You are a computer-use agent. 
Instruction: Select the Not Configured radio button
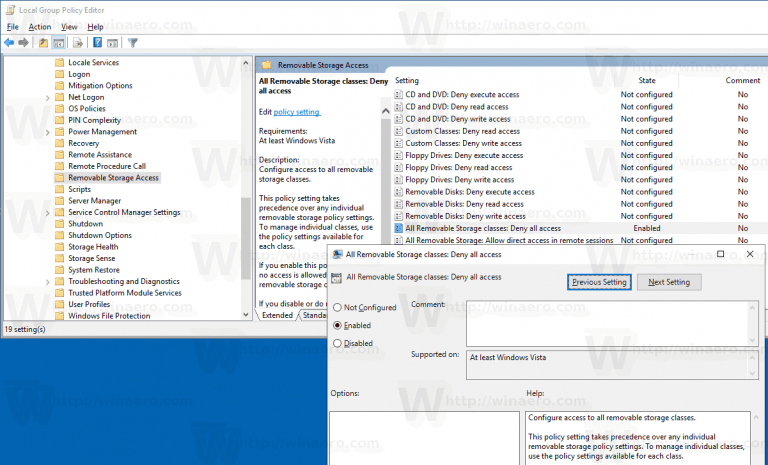(x=337, y=307)
